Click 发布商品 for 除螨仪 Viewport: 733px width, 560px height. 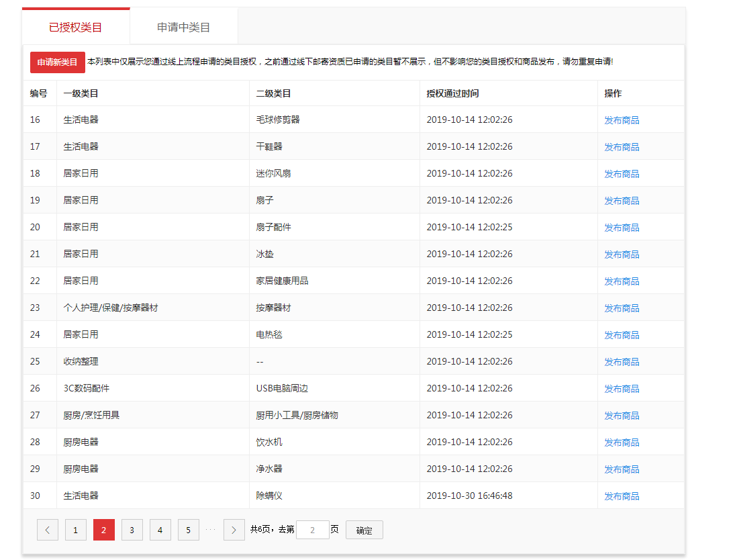[621, 496]
